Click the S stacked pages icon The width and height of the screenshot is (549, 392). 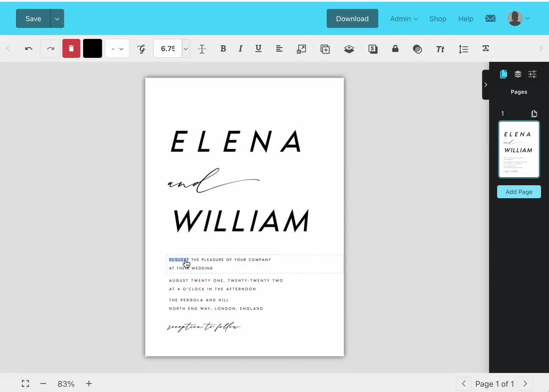click(x=373, y=49)
